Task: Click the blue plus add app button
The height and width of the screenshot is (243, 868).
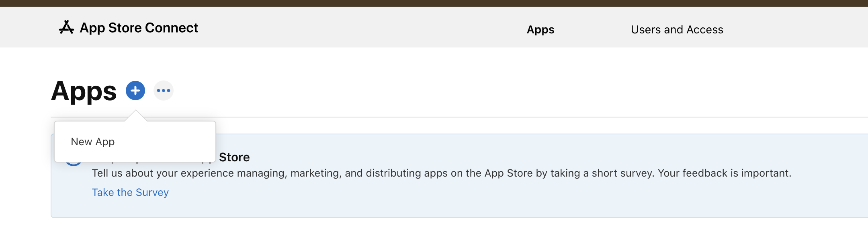Action: point(135,91)
